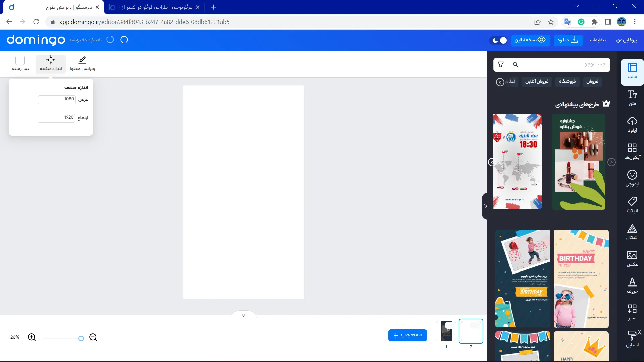Collapse the templates side panel arrow

point(485,206)
